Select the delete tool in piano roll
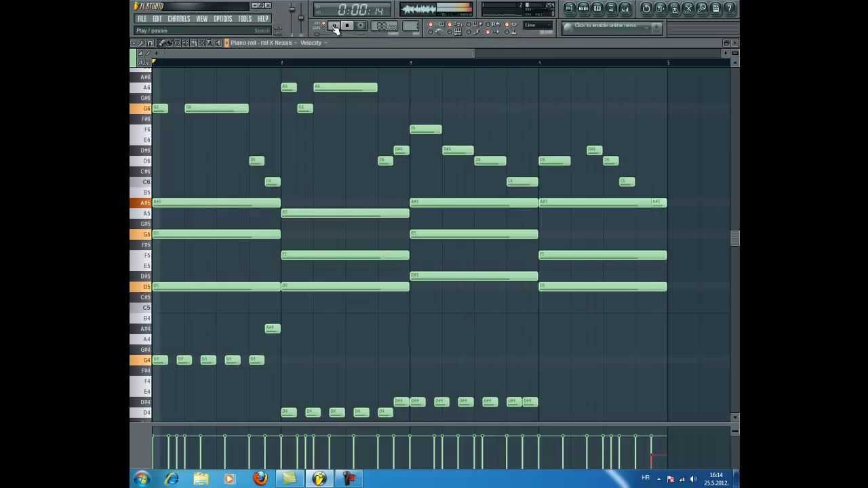This screenshot has width=868, height=488. [x=178, y=43]
